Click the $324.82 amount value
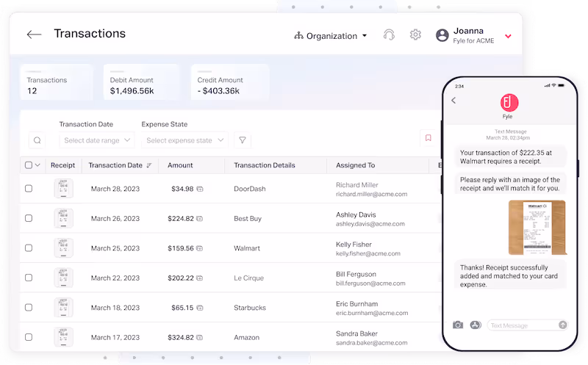Viewport: 588px width, 365px height. 181,337
